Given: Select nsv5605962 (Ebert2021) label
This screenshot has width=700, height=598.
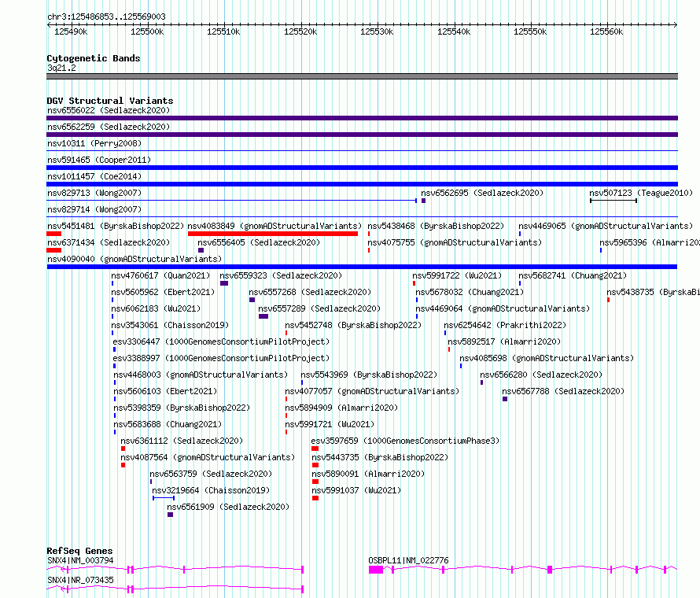Looking at the screenshot, I should pos(163,292).
